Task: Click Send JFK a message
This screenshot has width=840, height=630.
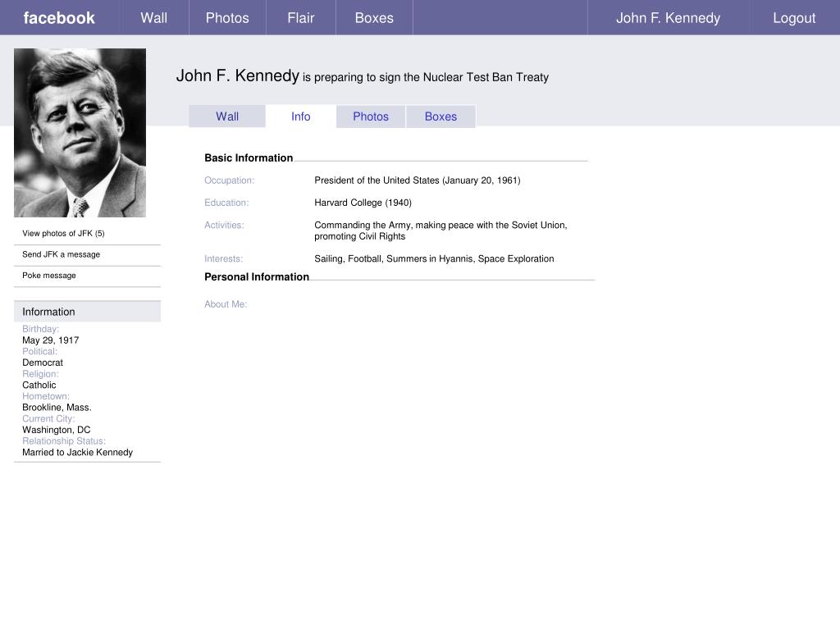Action: tap(61, 254)
